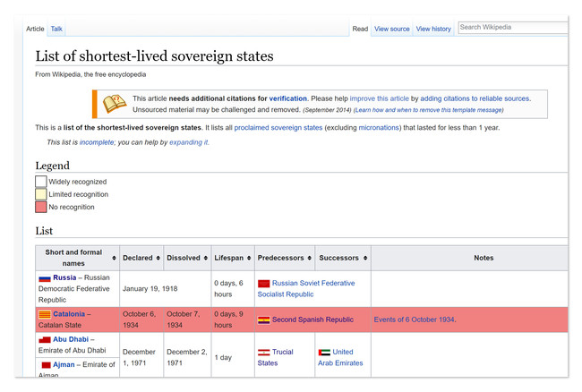Open the Article tab

[x=35, y=29]
